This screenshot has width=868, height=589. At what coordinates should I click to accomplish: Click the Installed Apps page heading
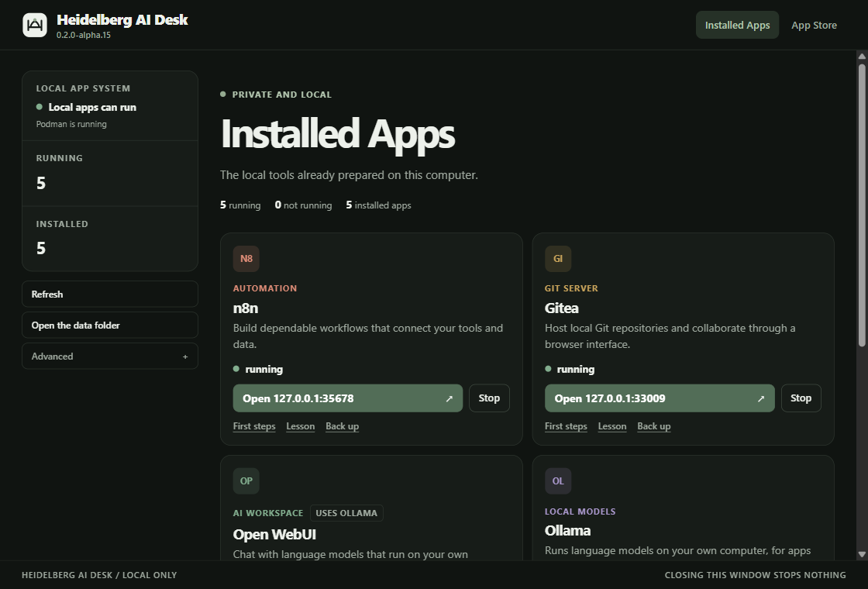(338, 135)
